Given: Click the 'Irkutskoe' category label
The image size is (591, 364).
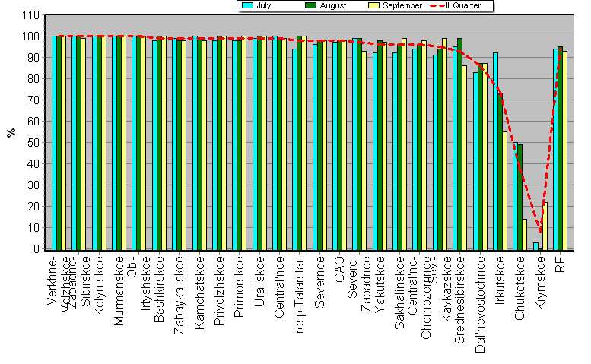Looking at the screenshot, I should (x=500, y=280).
